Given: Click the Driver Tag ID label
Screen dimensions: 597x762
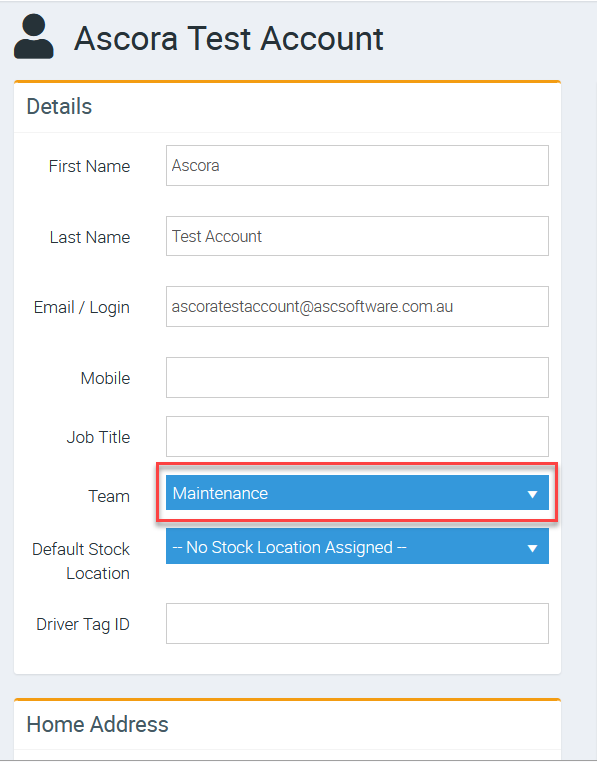Looking at the screenshot, I should tap(83, 624).
